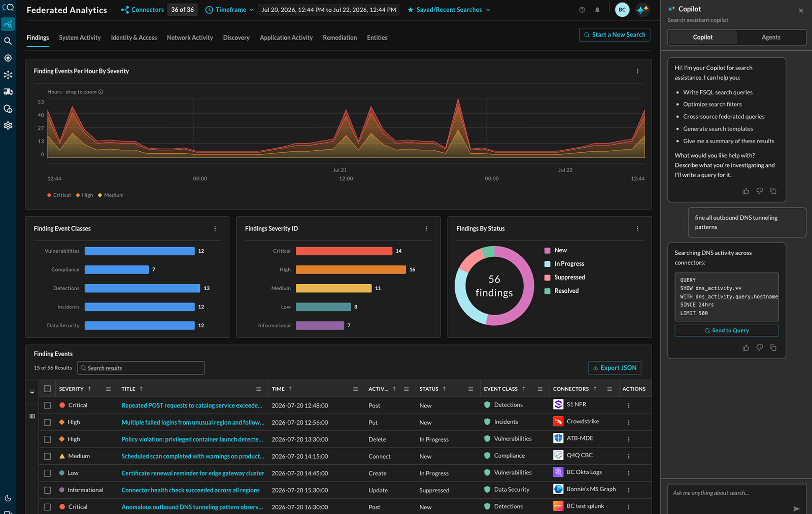Toggle the select-all checkbox in table header
812x514 pixels.
47,389
